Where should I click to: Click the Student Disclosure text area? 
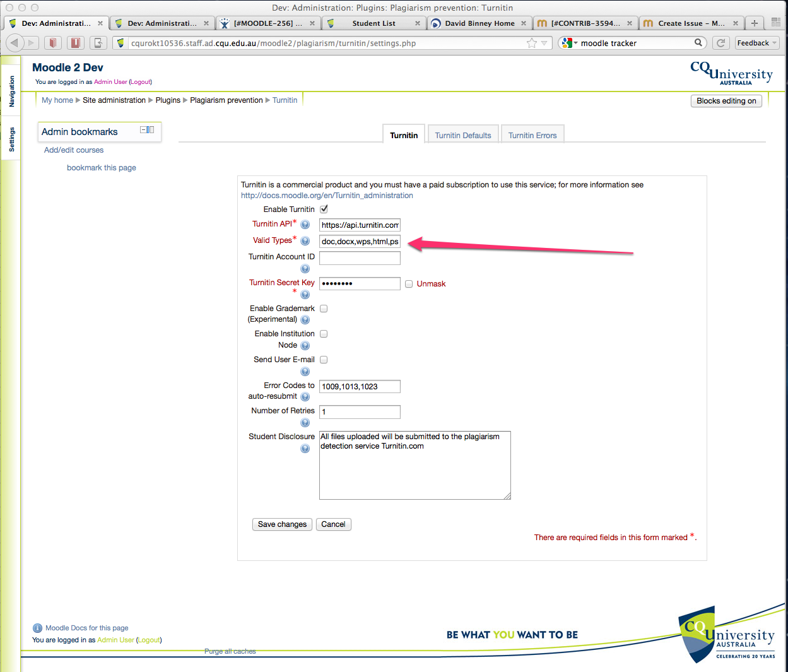(x=415, y=465)
